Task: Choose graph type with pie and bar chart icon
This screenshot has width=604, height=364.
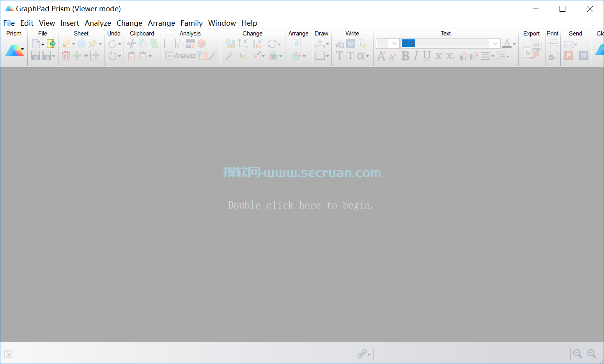Action: click(230, 44)
